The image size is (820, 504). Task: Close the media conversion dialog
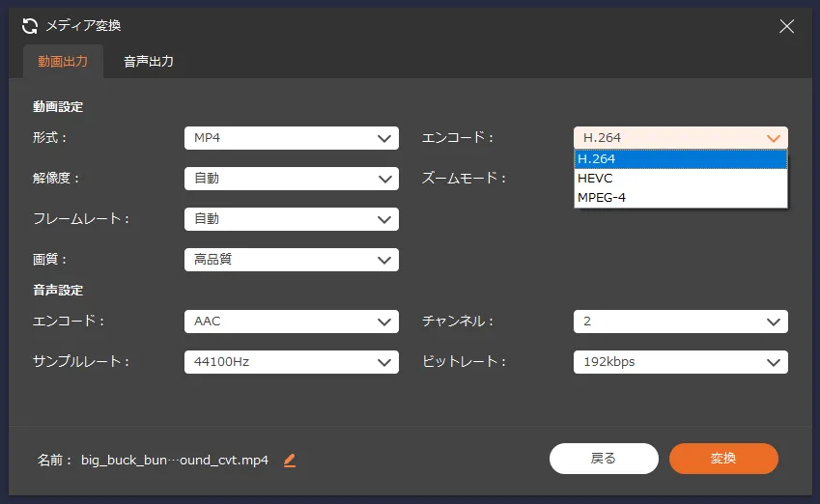click(787, 26)
